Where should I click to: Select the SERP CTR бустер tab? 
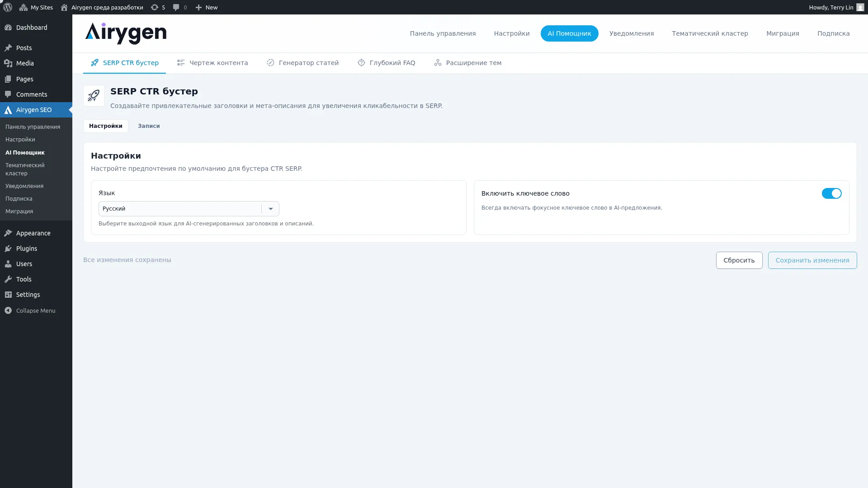click(124, 63)
